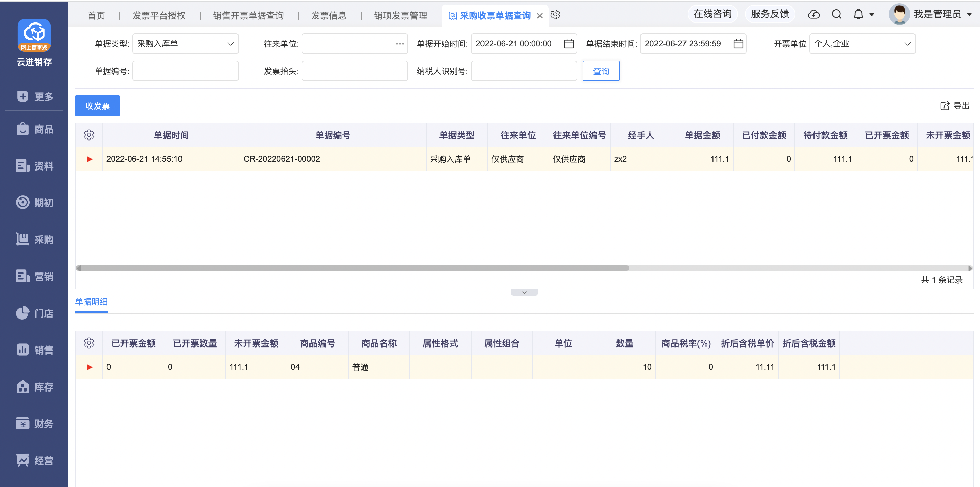980x487 pixels.
Task: Select cell 2022-06-21 14:55:10
Action: click(x=171, y=159)
